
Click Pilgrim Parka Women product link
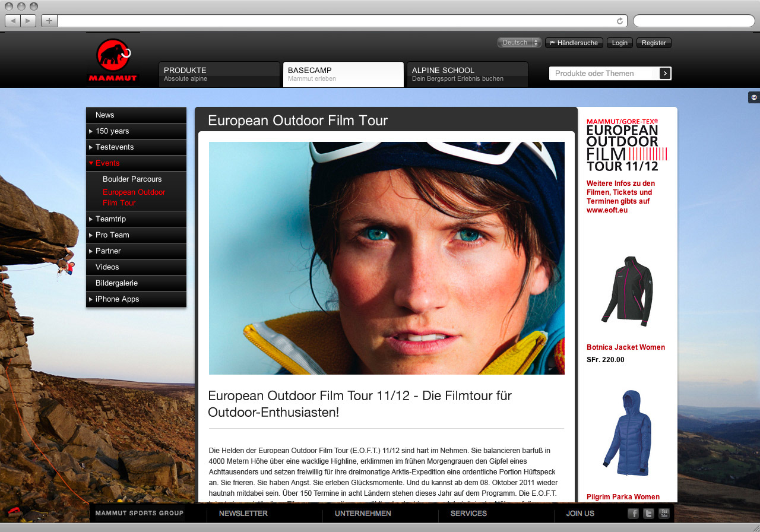pos(623,497)
